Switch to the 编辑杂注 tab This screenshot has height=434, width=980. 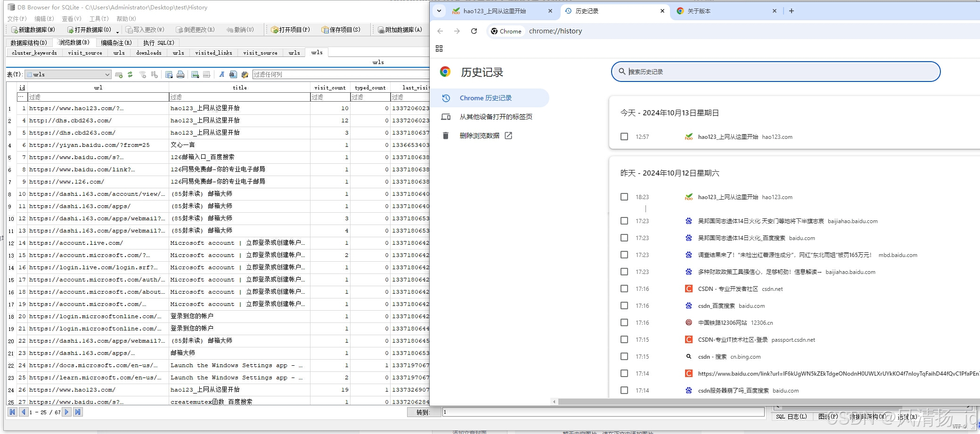[x=116, y=42]
